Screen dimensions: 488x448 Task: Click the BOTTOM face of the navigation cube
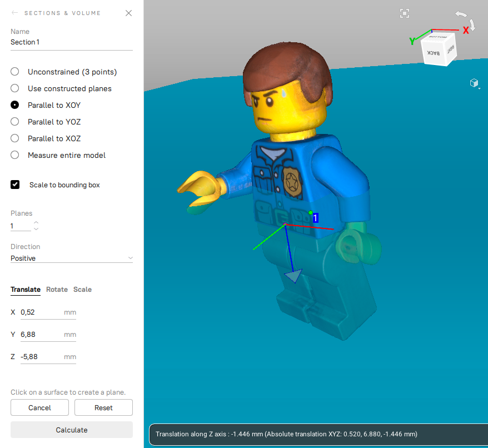coord(438,37)
